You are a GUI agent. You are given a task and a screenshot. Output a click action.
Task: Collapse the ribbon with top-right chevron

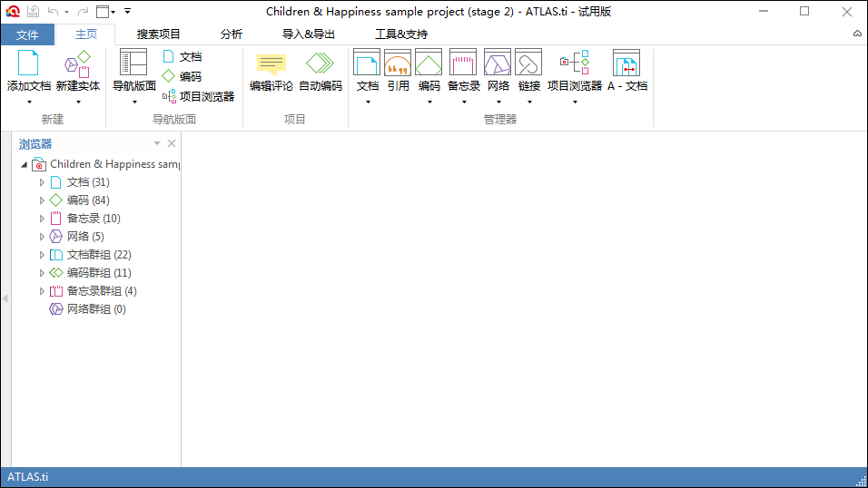(857, 34)
